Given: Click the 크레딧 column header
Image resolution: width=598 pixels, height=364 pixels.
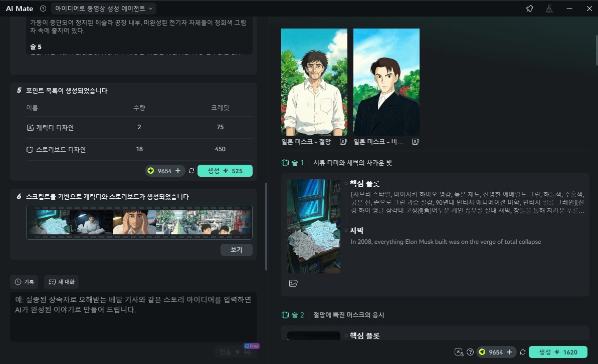Looking at the screenshot, I should point(220,108).
